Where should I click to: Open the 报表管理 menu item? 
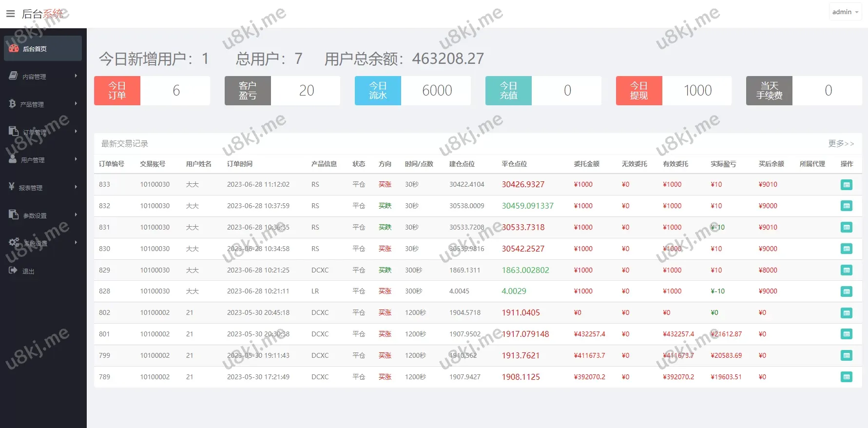[x=43, y=188]
